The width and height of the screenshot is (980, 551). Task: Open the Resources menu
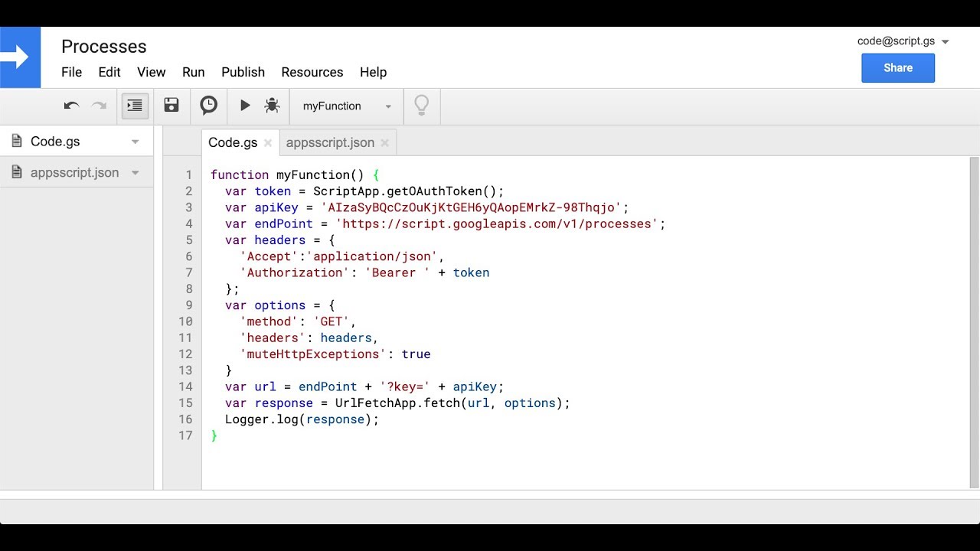312,72
